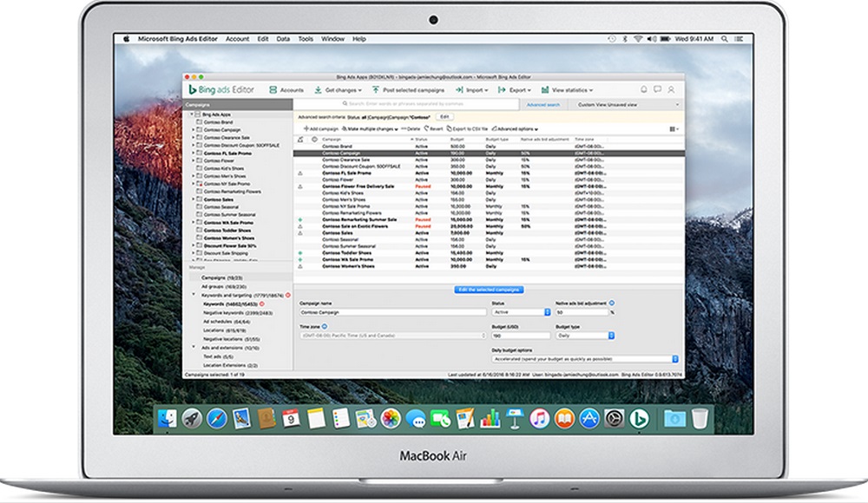Click the Budget (USD) input field
The height and width of the screenshot is (503, 868).
click(521, 336)
